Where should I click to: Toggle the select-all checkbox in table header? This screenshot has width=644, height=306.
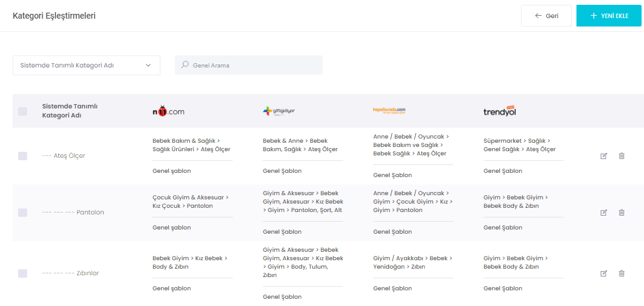(23, 111)
